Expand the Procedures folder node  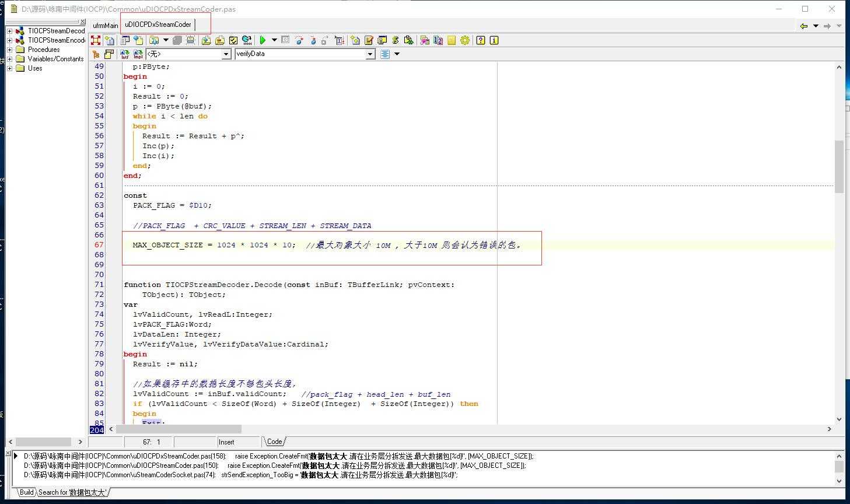pos(9,50)
